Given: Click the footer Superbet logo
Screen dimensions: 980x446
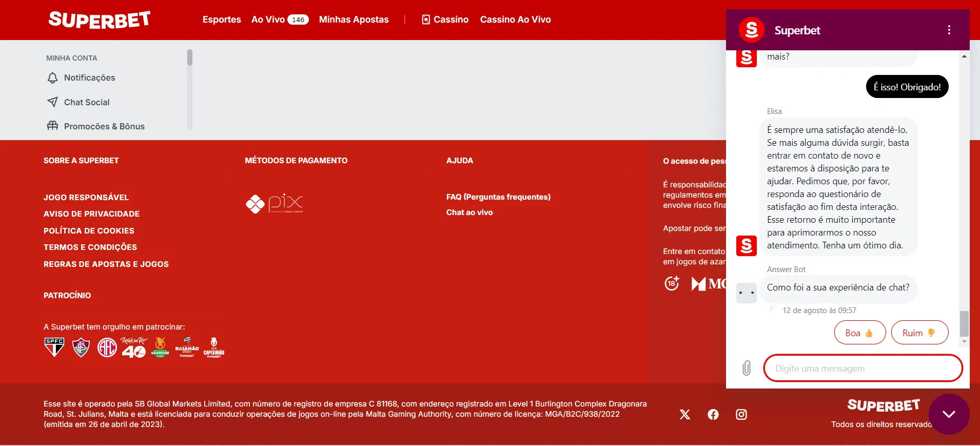Looking at the screenshot, I should pyautogui.click(x=884, y=405).
